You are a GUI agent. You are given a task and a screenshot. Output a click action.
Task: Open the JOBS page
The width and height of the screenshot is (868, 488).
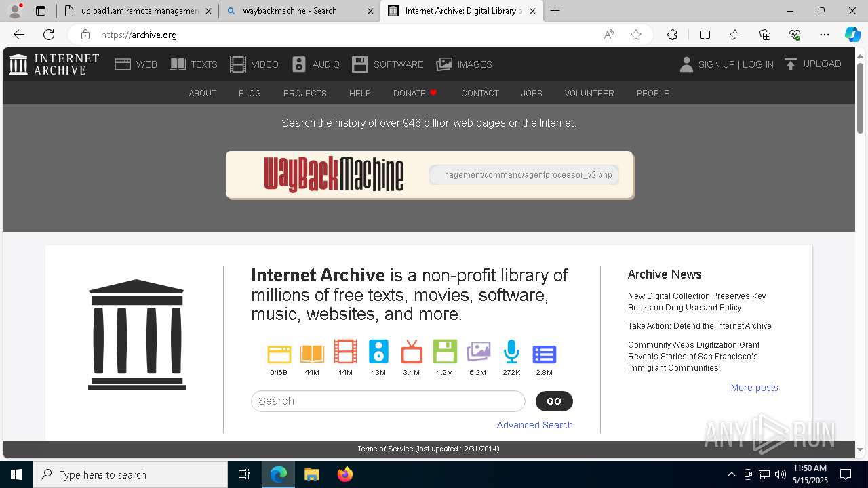532,94
